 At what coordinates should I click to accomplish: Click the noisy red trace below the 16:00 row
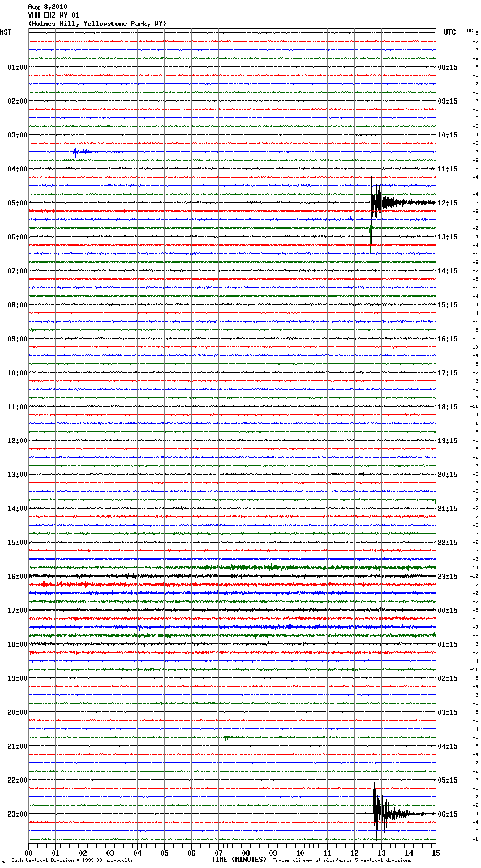(232, 585)
